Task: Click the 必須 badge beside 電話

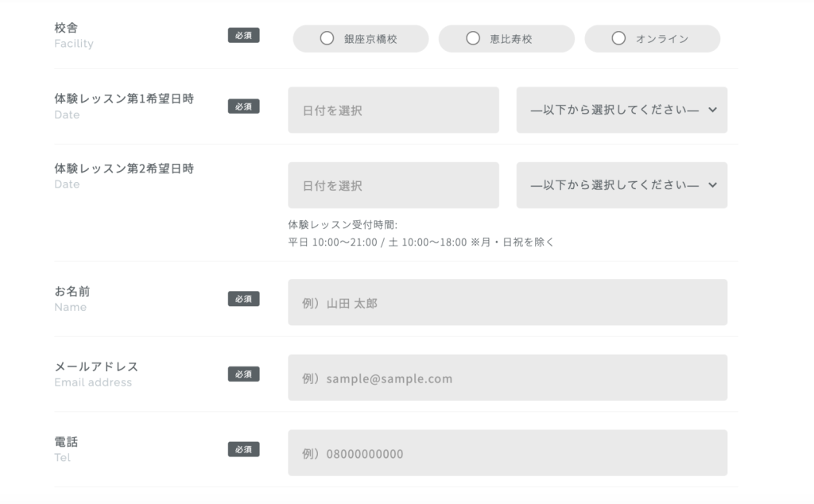Action: (243, 449)
